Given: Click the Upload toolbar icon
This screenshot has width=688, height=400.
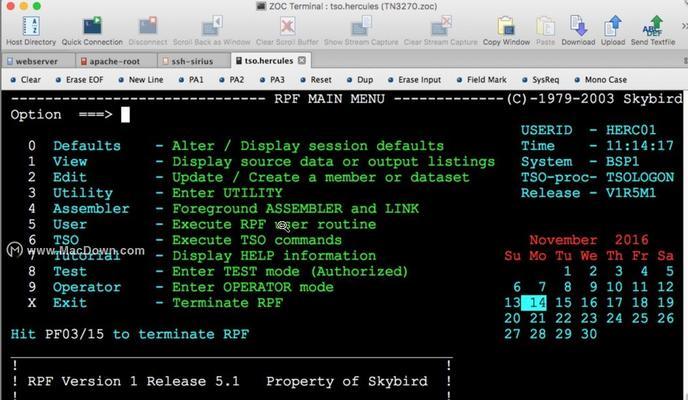Looking at the screenshot, I should 613,26.
